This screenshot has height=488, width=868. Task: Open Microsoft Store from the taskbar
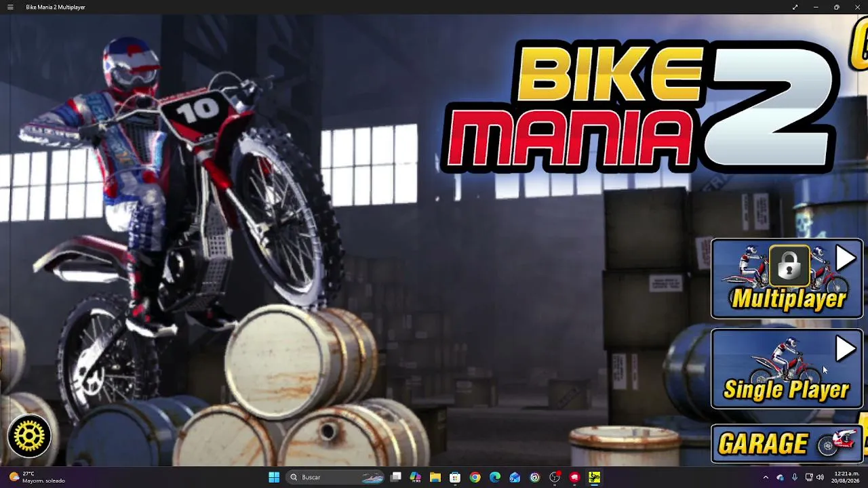(455, 477)
